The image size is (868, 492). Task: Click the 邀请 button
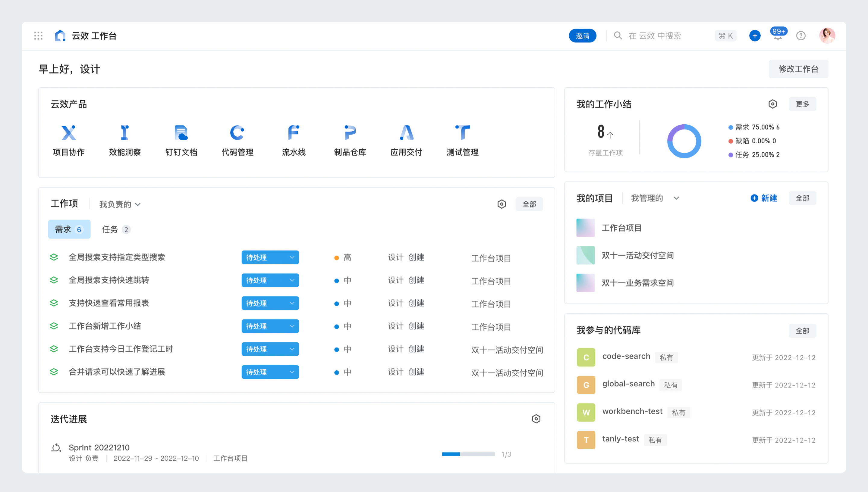click(582, 36)
